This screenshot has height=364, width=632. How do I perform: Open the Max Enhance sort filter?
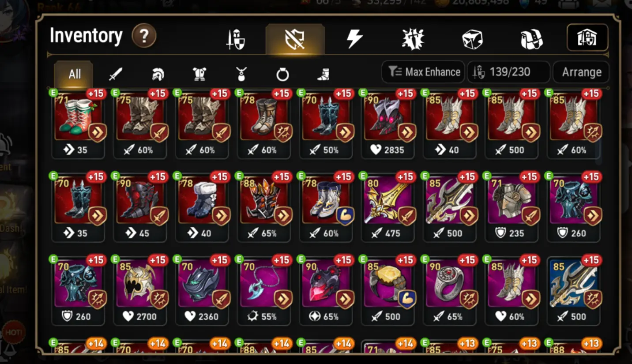(423, 72)
